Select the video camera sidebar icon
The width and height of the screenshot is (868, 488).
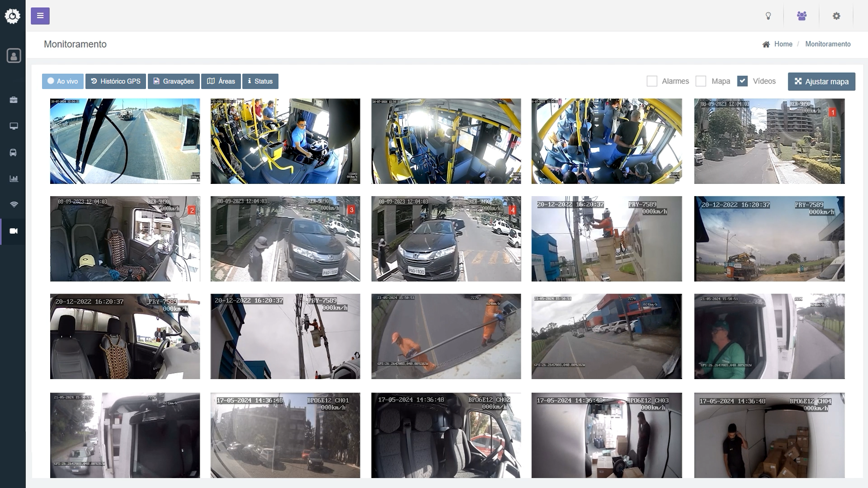(x=14, y=231)
